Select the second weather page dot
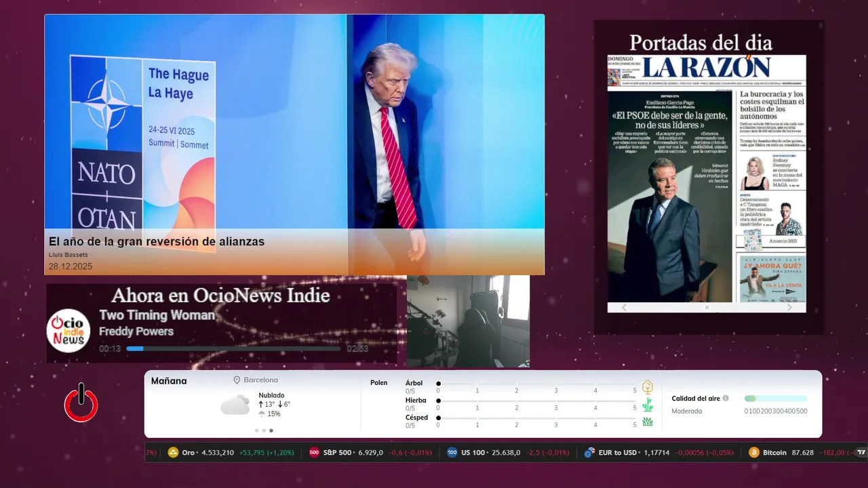This screenshot has width=868, height=488. [x=264, y=430]
